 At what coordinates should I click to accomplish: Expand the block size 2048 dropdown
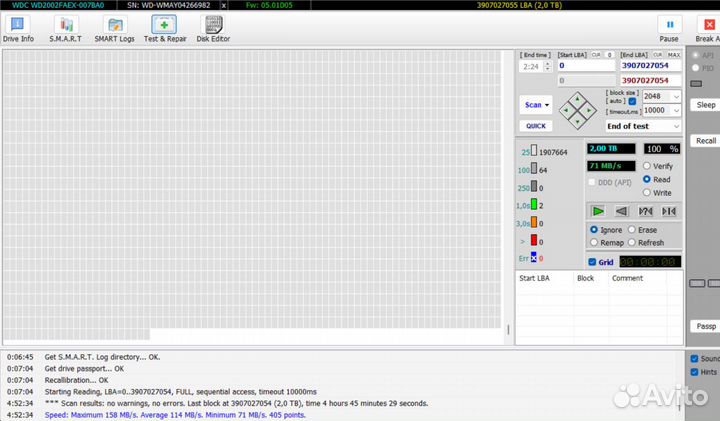click(676, 96)
